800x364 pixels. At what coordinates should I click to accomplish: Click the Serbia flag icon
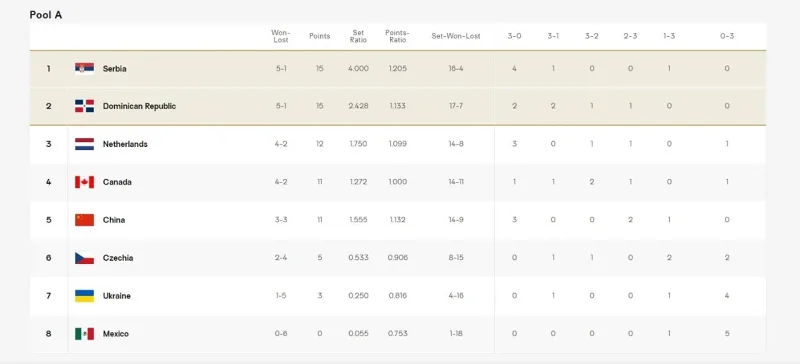click(x=84, y=68)
